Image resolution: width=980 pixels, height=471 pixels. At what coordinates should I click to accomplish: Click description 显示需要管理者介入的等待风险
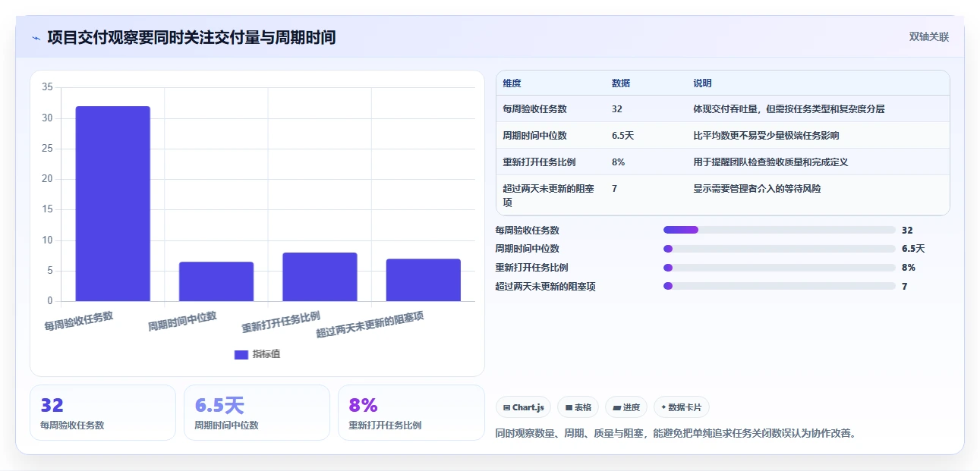click(x=757, y=189)
